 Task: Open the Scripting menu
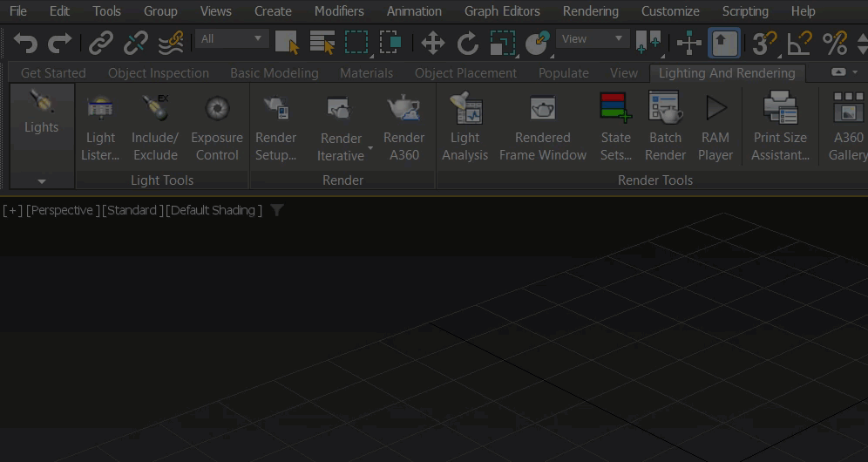tap(745, 11)
